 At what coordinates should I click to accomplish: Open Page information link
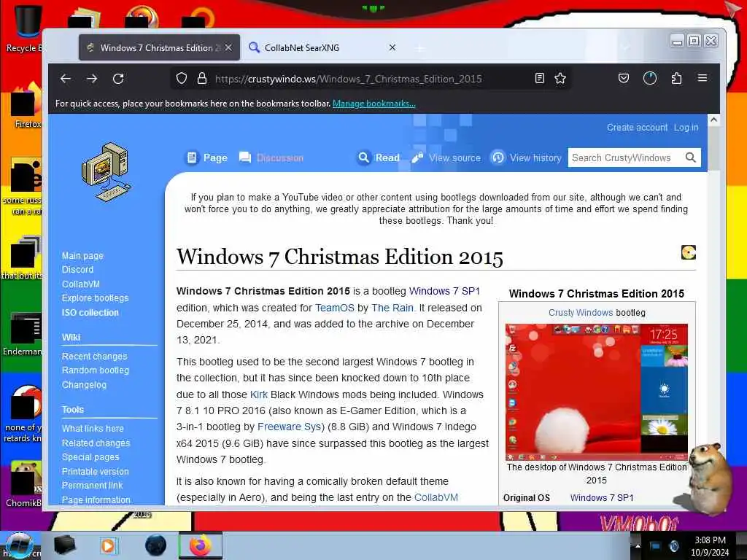(x=96, y=500)
